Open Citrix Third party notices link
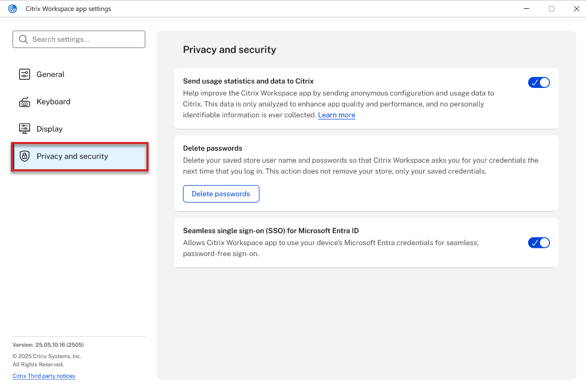Viewport: 586px width, 392px height. pos(44,376)
